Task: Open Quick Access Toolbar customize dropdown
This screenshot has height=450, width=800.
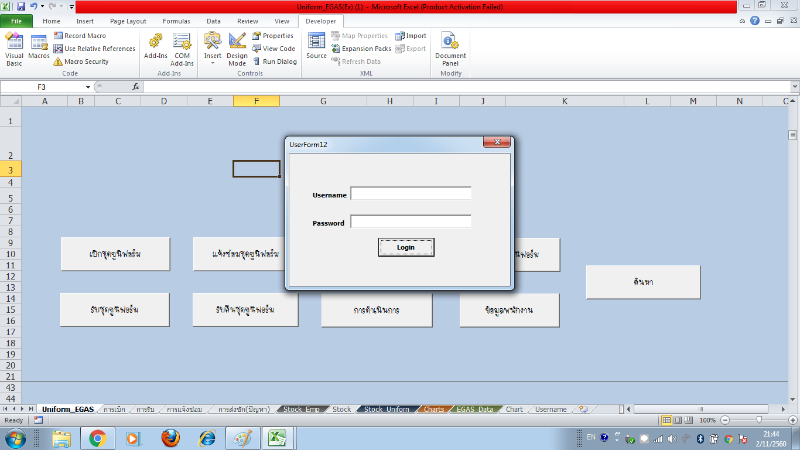Action: click(x=73, y=7)
